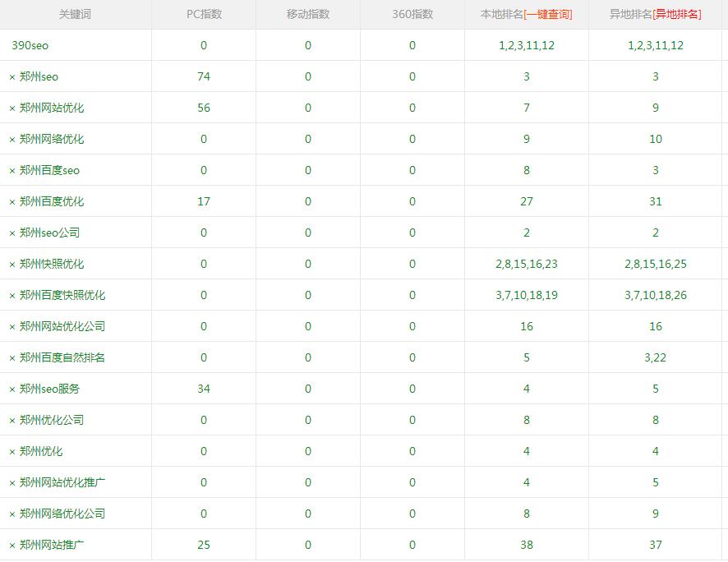
Task: Open the 异地排名 link in header
Action: [x=677, y=14]
